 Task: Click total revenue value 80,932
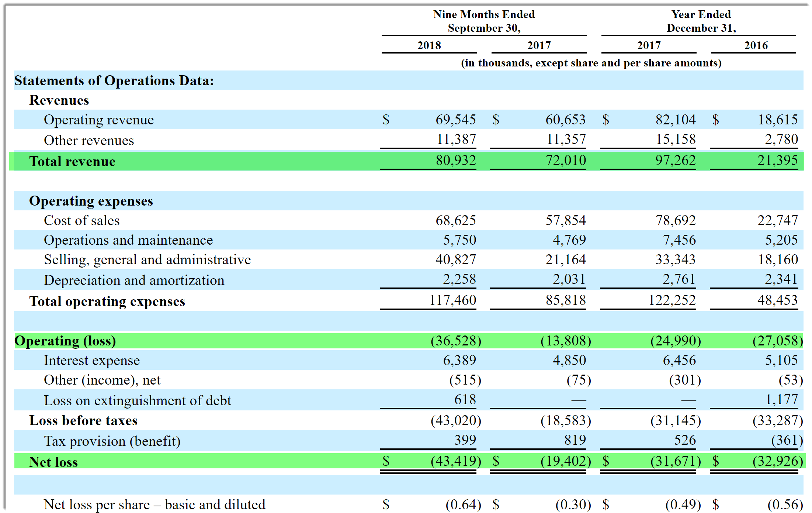(x=456, y=160)
